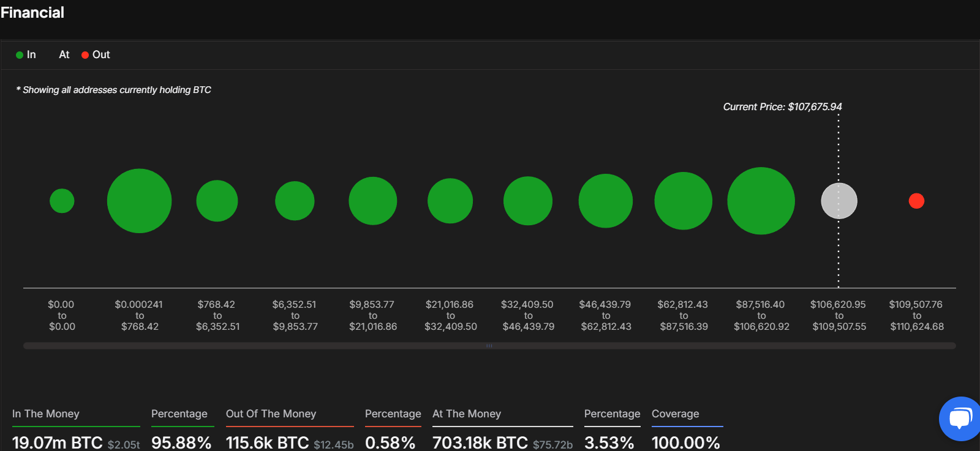Click the Out Of The Money heading
This screenshot has height=451, width=980.
pos(271,414)
